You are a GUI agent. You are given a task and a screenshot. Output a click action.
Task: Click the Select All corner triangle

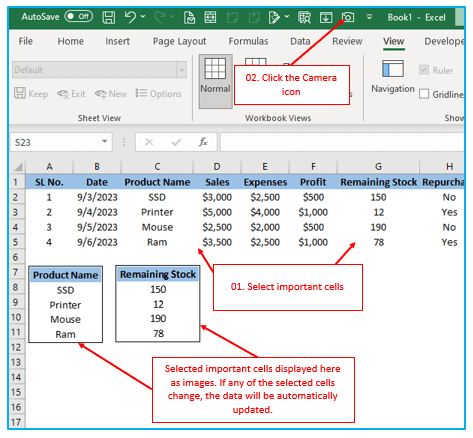[17, 166]
